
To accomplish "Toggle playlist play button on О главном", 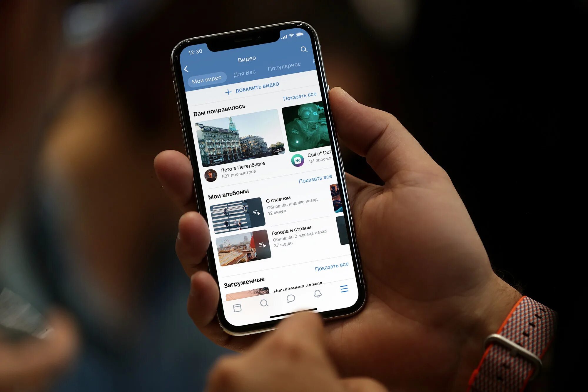I will coord(255,213).
